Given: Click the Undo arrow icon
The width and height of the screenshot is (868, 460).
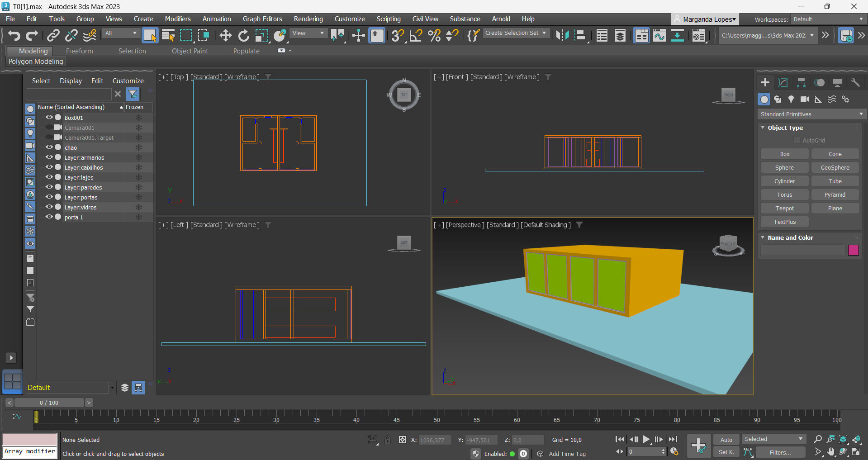Looking at the screenshot, I should [x=14, y=35].
